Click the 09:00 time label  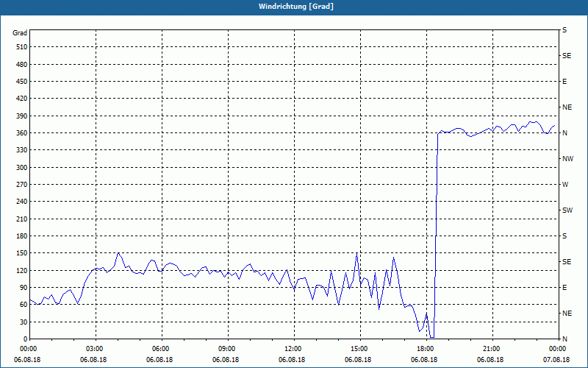(228, 349)
